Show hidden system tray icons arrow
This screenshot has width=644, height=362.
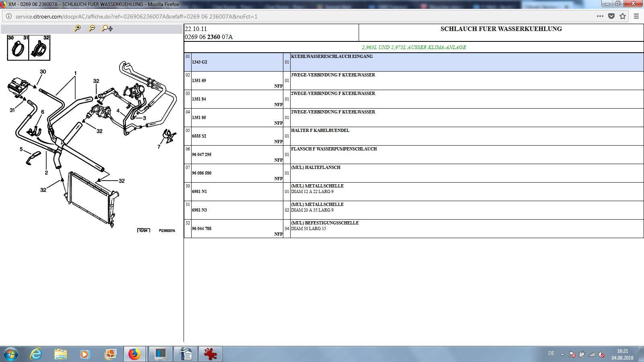[x=562, y=354]
